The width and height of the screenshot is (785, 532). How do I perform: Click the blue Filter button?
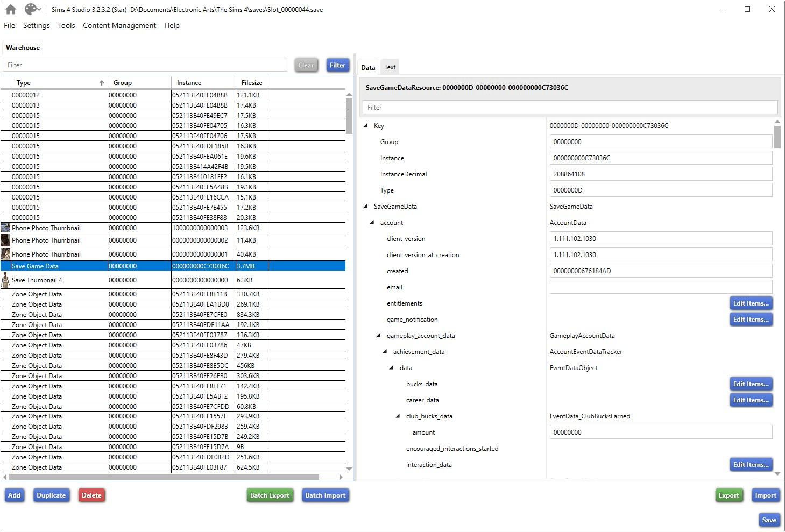tap(337, 65)
